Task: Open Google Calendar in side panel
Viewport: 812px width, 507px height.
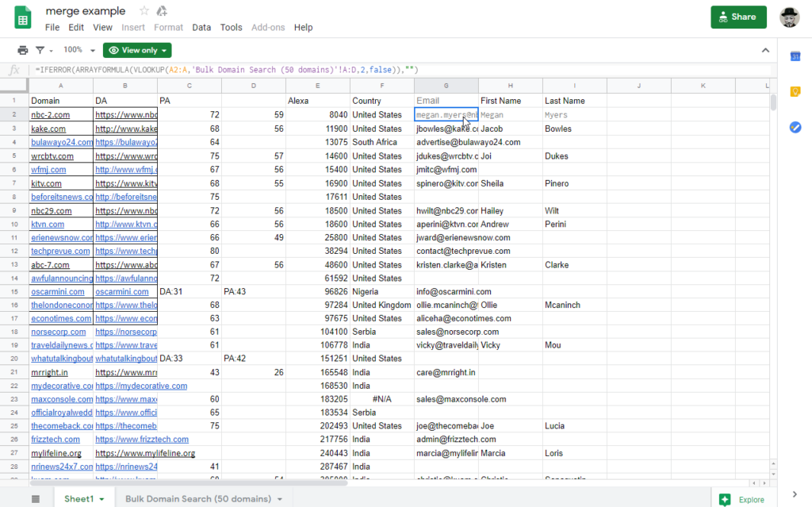Action: pyautogui.click(x=795, y=56)
